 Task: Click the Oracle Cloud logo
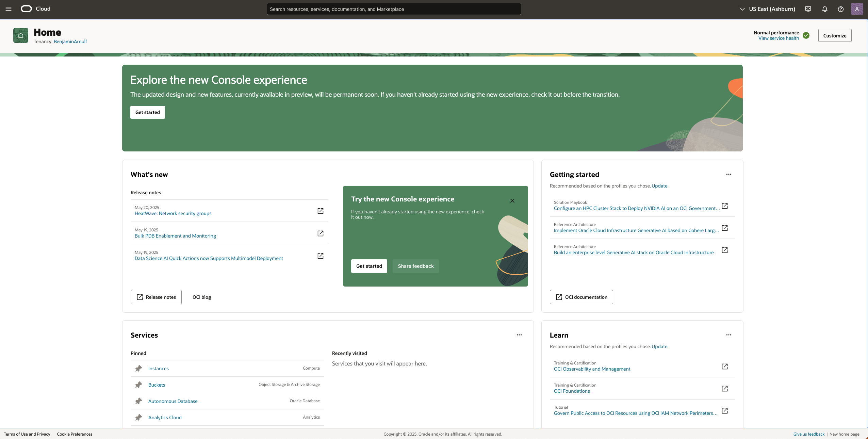[35, 9]
